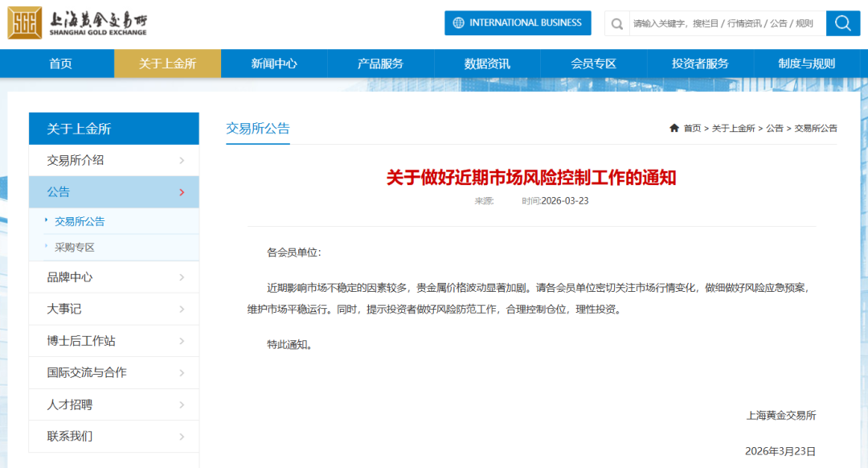Go to 产品服务 in the top menu

click(380, 64)
